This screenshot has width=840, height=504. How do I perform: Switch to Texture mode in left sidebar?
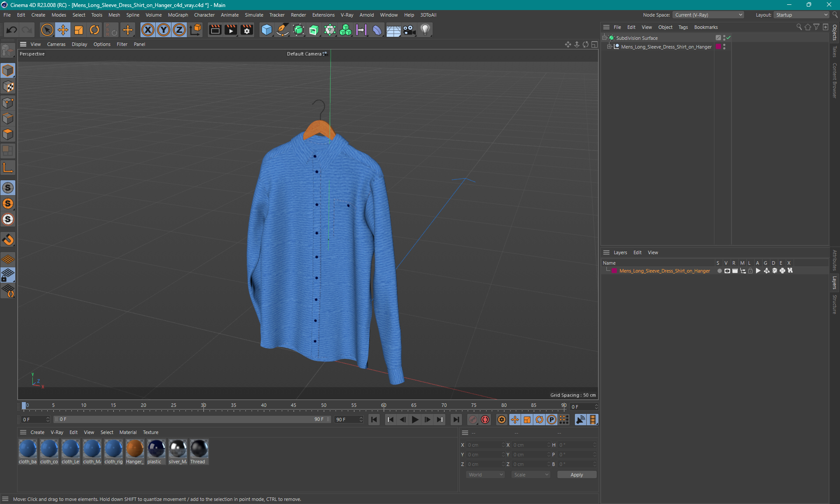(x=8, y=87)
